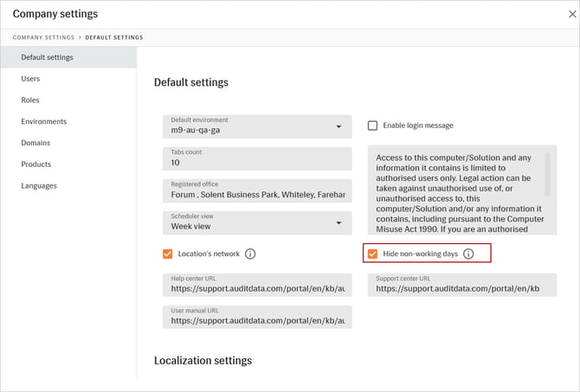The image size is (580, 392).
Task: Open info icon next to Hide non-working days
Action: click(x=468, y=254)
